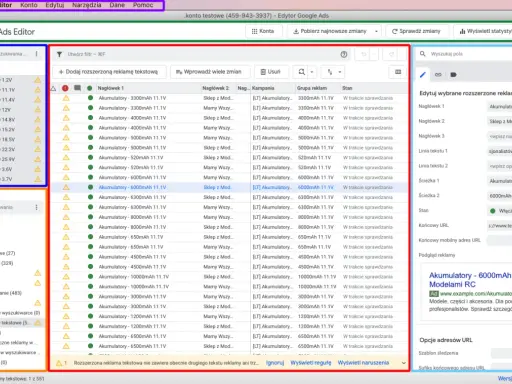Image resolution: width=512 pixels, height=384 pixels.
Task: Sort by Stan column header
Action: click(347, 88)
